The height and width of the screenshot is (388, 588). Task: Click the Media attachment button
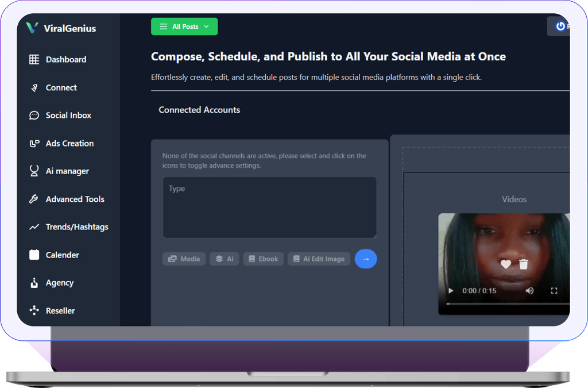[x=184, y=259]
